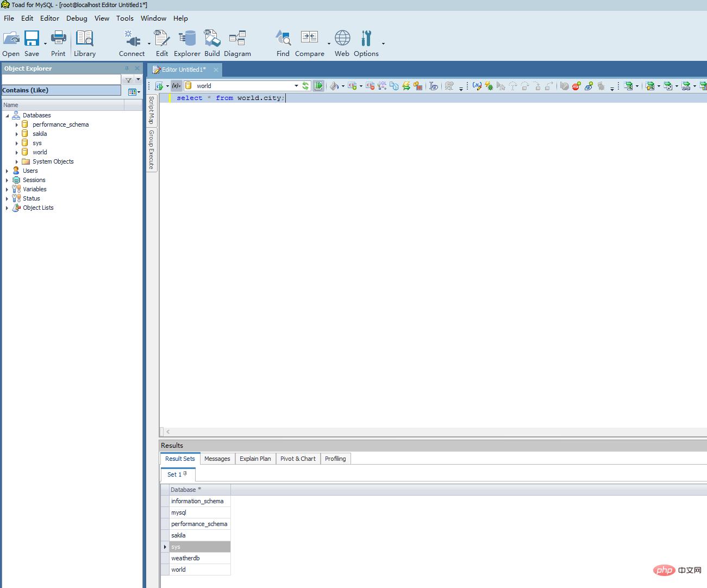Toggle auto-hide pin on Object Explorer panel
Screen dimensions: 707x588
127,68
